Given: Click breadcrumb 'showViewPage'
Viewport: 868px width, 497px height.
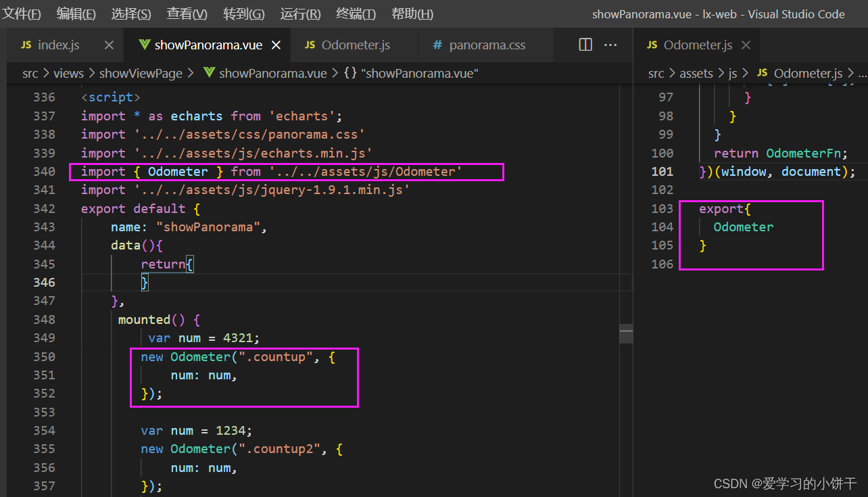Looking at the screenshot, I should [141, 73].
